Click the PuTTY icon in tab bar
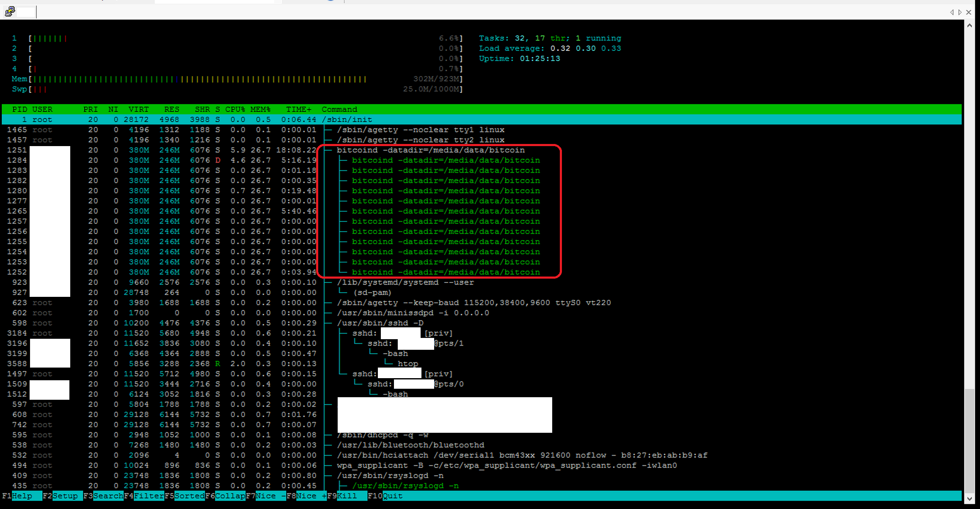 click(x=10, y=11)
